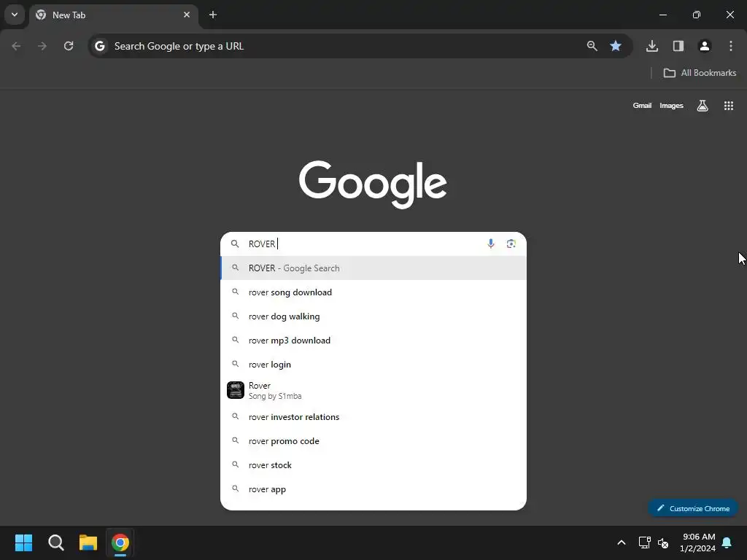Open the Images link

click(x=671, y=105)
